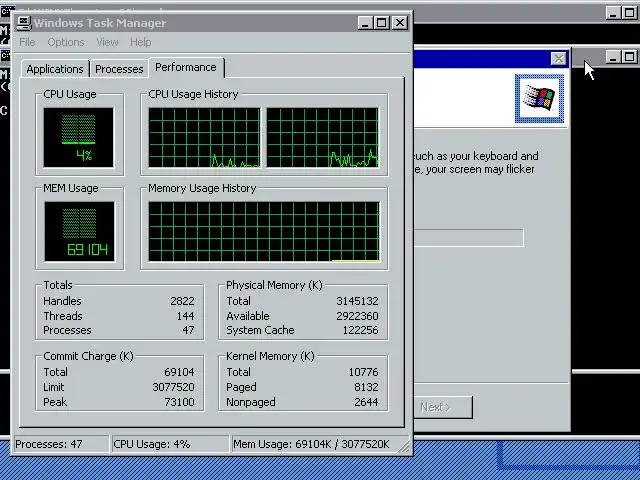Click the Windows flag logo in setup dialog
Viewport: 640px width, 480px height.
pos(539,98)
